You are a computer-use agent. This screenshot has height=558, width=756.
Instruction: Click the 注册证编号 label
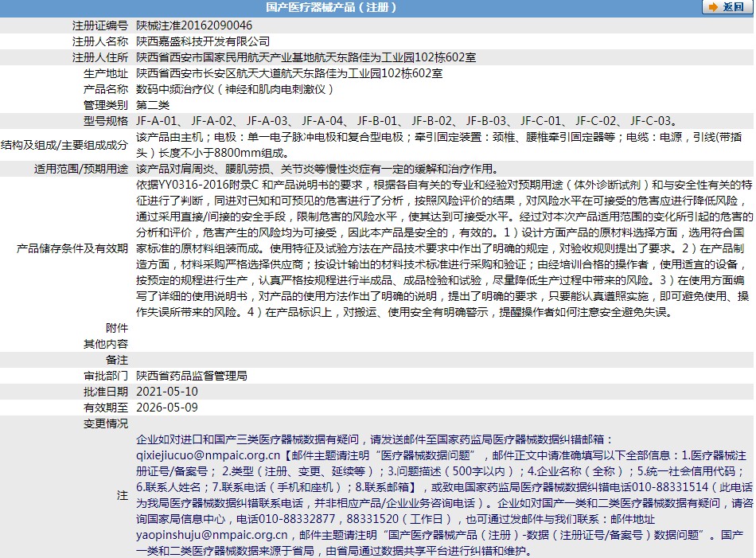click(99, 25)
